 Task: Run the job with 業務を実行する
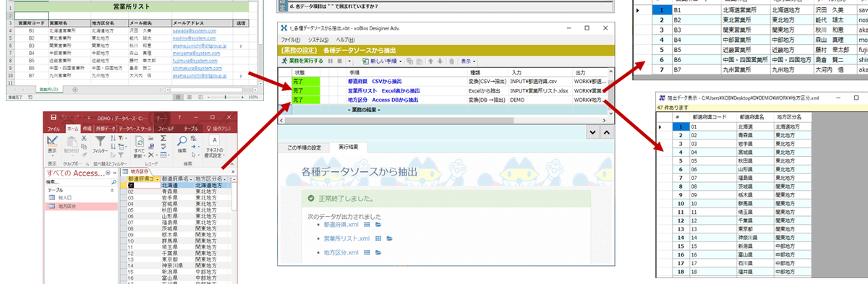coord(302,61)
